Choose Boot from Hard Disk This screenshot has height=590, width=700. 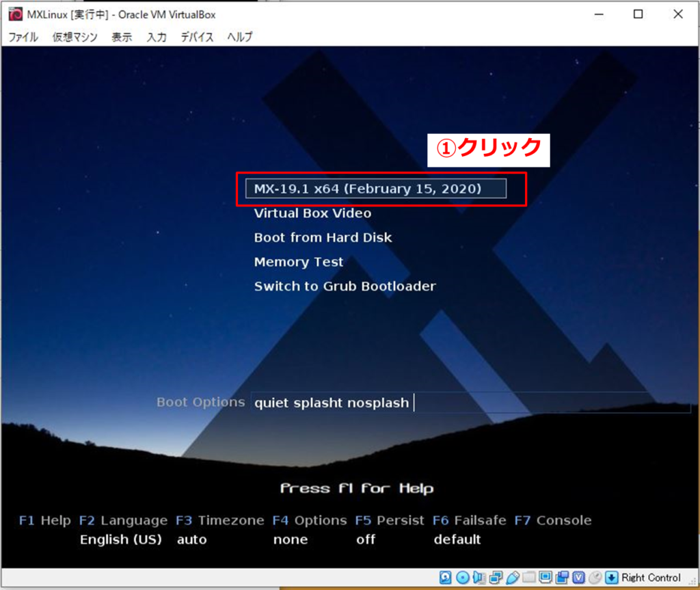pos(323,237)
